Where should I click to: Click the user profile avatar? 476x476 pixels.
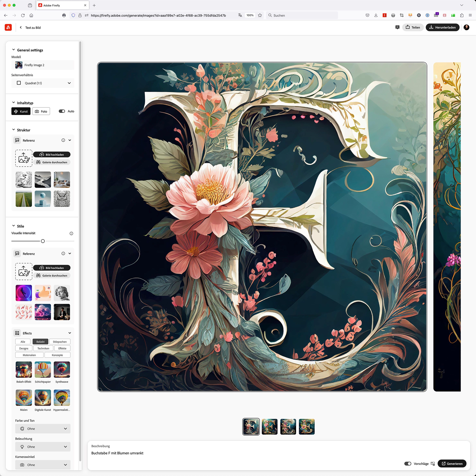pyautogui.click(x=466, y=27)
